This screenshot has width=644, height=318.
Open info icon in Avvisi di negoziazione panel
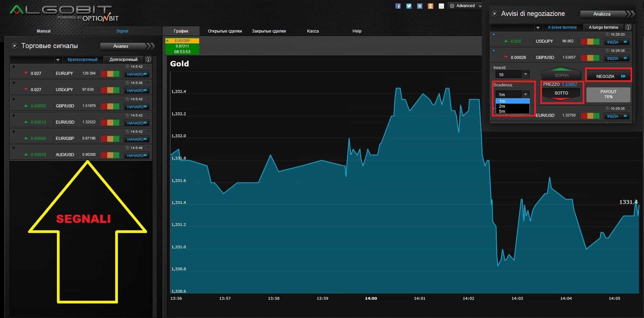click(x=628, y=27)
